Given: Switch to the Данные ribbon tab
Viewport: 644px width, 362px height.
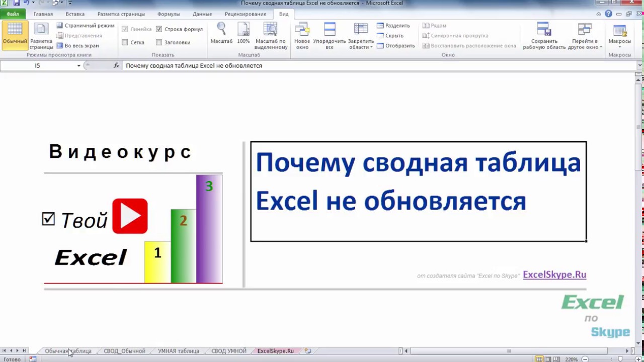Looking at the screenshot, I should click(202, 14).
